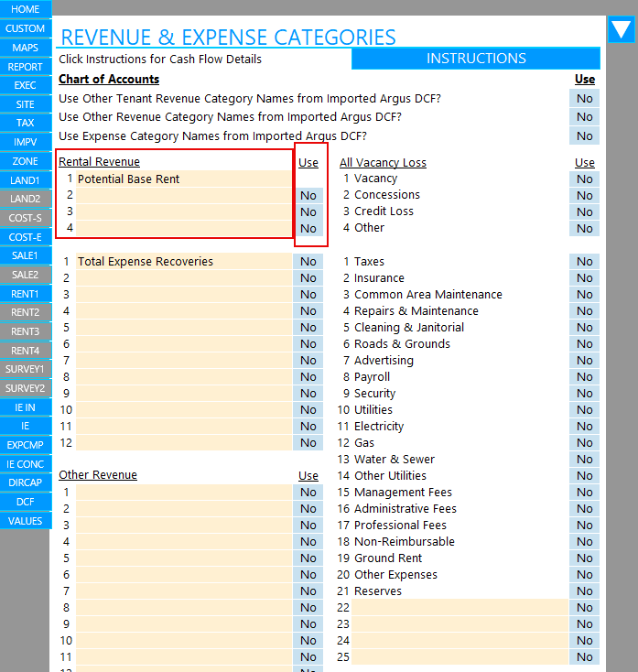Select expense row 22 name field
The width and height of the screenshot is (638, 672).
pyautogui.click(x=460, y=607)
